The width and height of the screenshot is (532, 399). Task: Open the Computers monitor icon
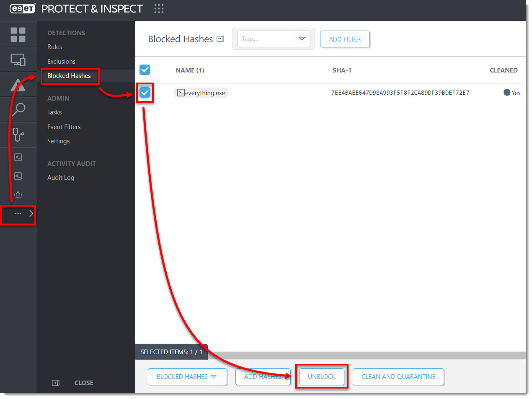tap(18, 60)
